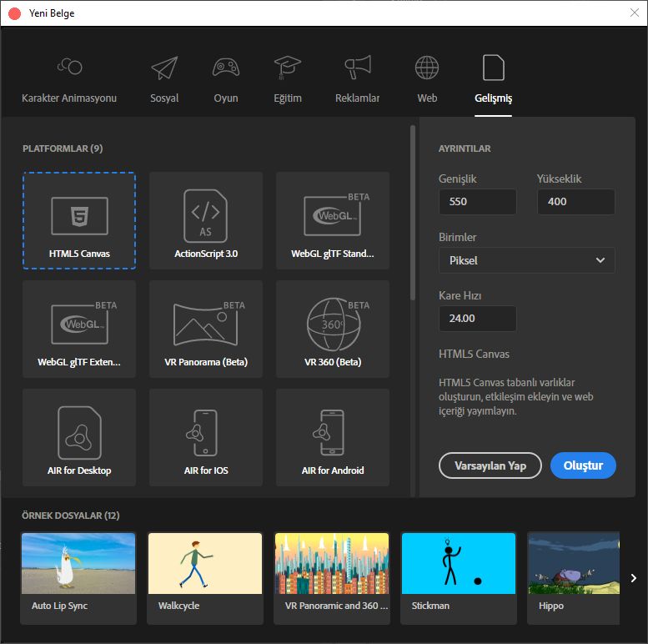Open the Stickman sample file
The height and width of the screenshot is (644, 648).
pos(459,578)
